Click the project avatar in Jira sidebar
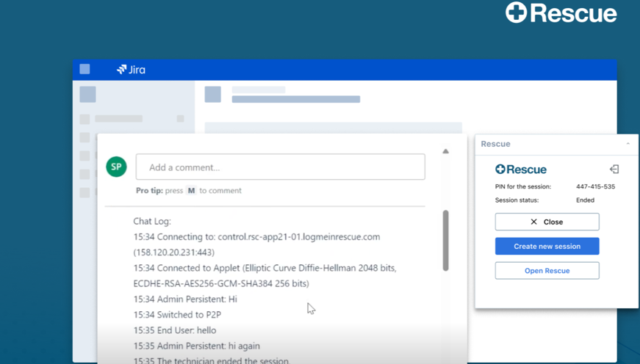Viewport: 640px width, 364px height. pyautogui.click(x=87, y=94)
